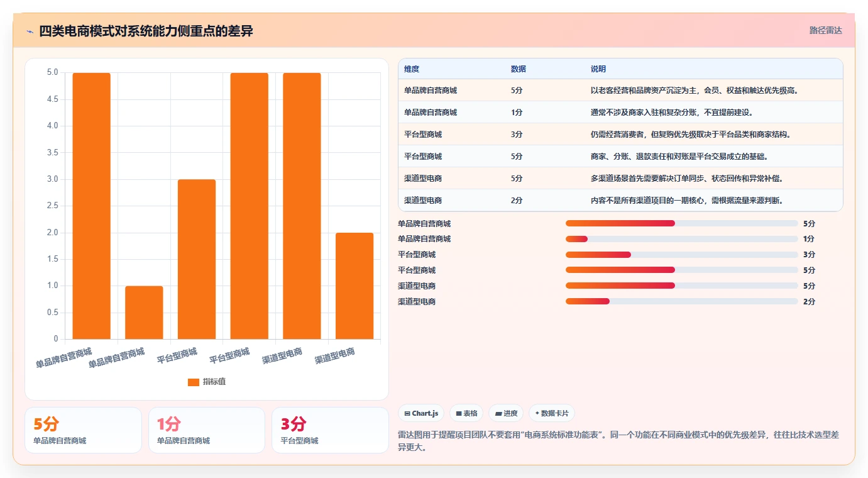Click the 渠道型电商 progress bar showing 5分
The image size is (868, 478).
[682, 286]
